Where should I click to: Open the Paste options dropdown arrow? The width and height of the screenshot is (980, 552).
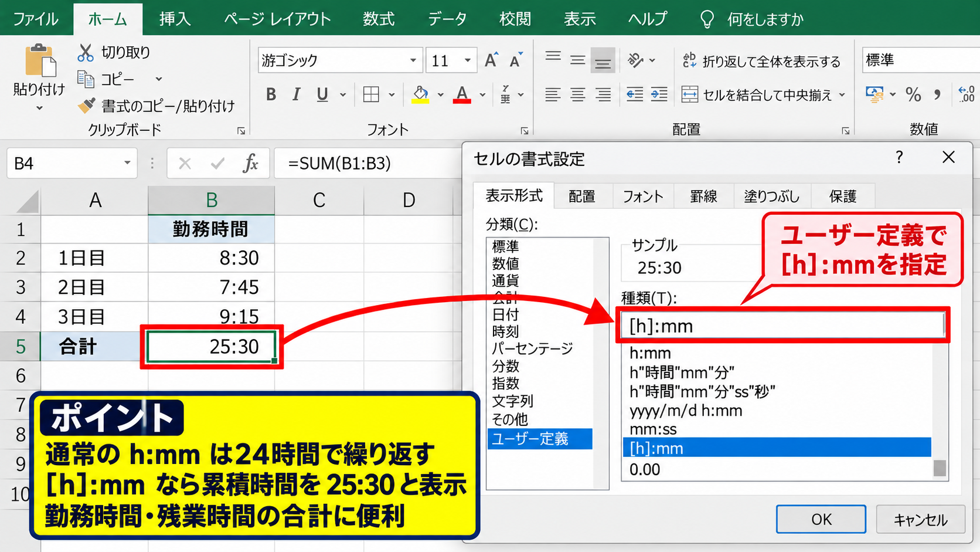39,108
